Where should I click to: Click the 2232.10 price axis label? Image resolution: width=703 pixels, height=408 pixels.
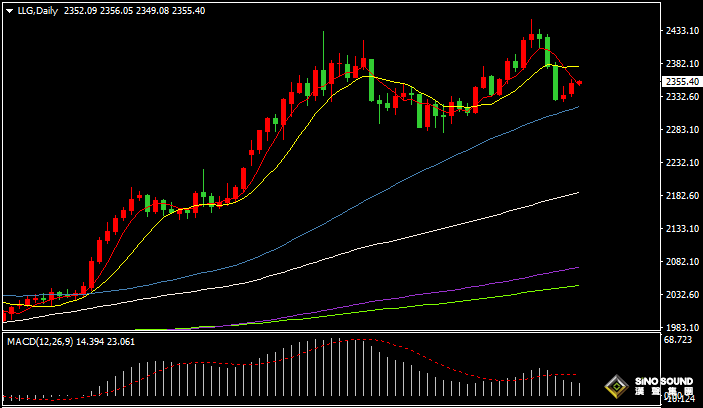click(x=682, y=163)
